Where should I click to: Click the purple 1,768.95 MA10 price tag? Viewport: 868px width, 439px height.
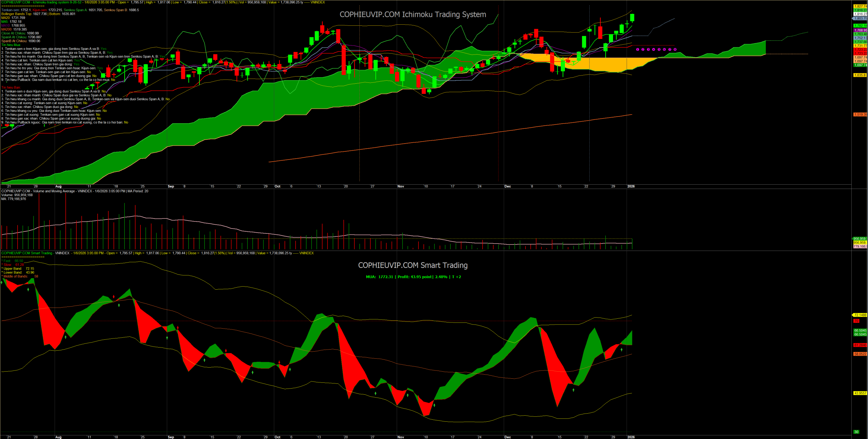[860, 30]
